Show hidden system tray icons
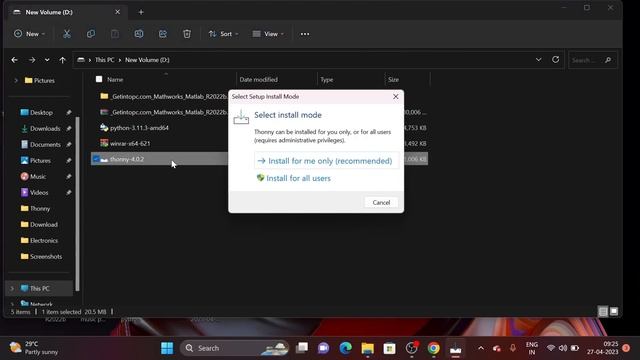Viewport: 640px width, 360px height. point(481,348)
